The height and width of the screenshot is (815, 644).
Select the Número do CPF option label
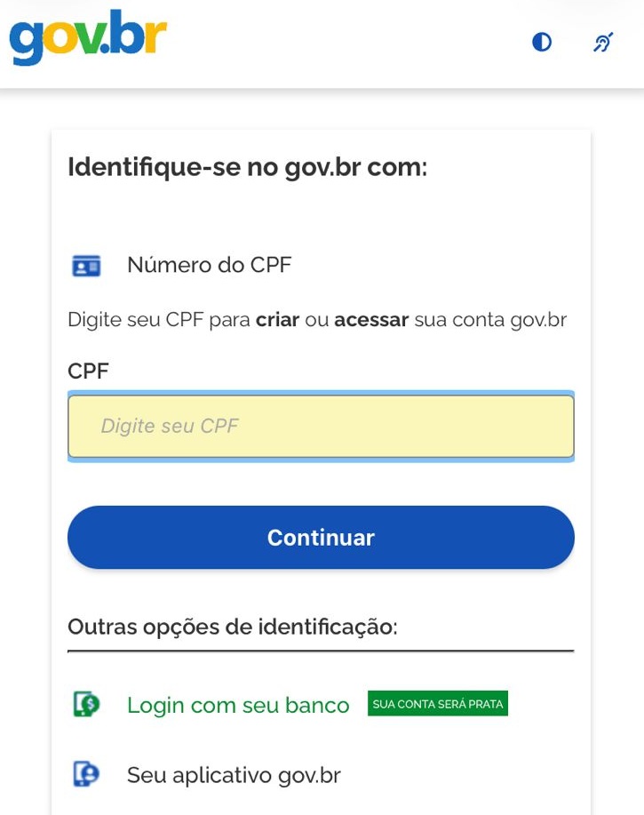coord(209,265)
